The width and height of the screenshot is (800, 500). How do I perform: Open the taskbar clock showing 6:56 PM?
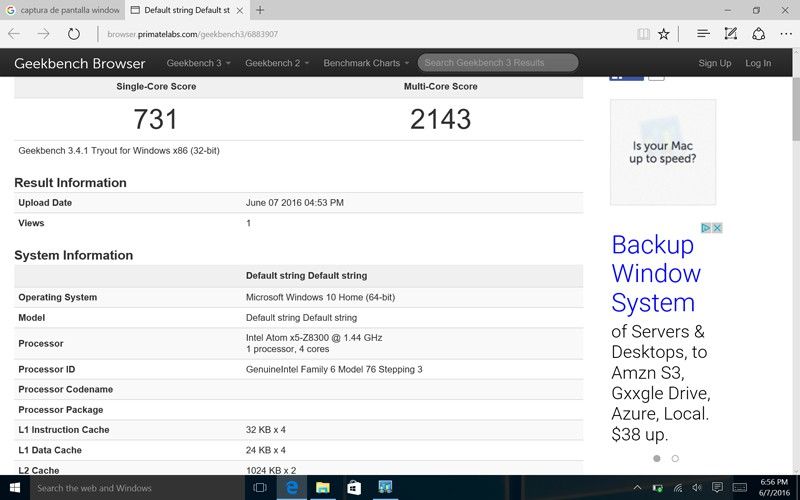pos(774,488)
